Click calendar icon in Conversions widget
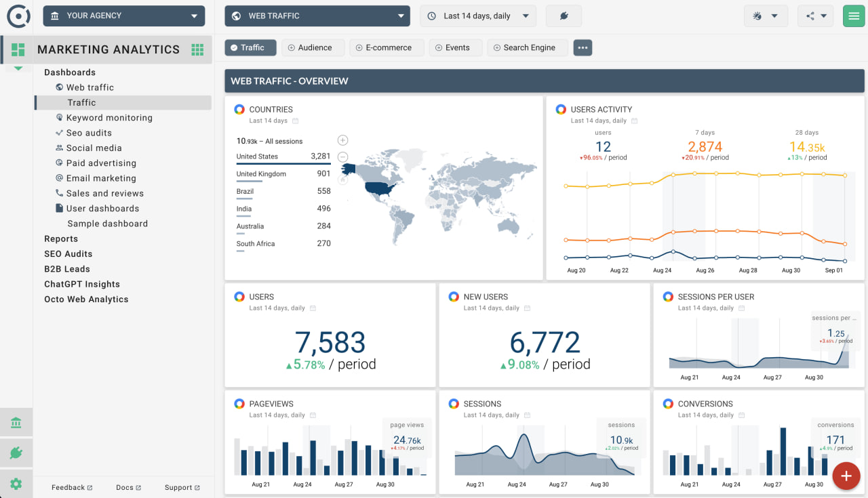Viewport: 868px width, 498px height. [741, 415]
